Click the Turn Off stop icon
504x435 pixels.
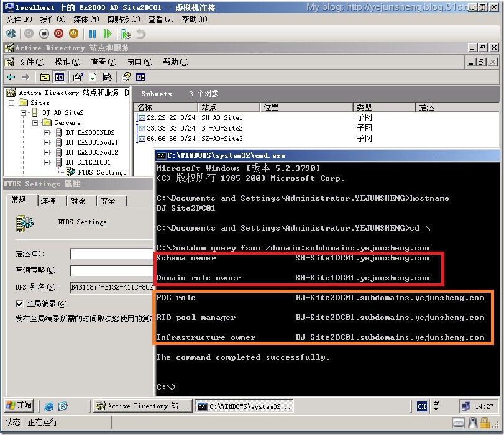pos(44,34)
